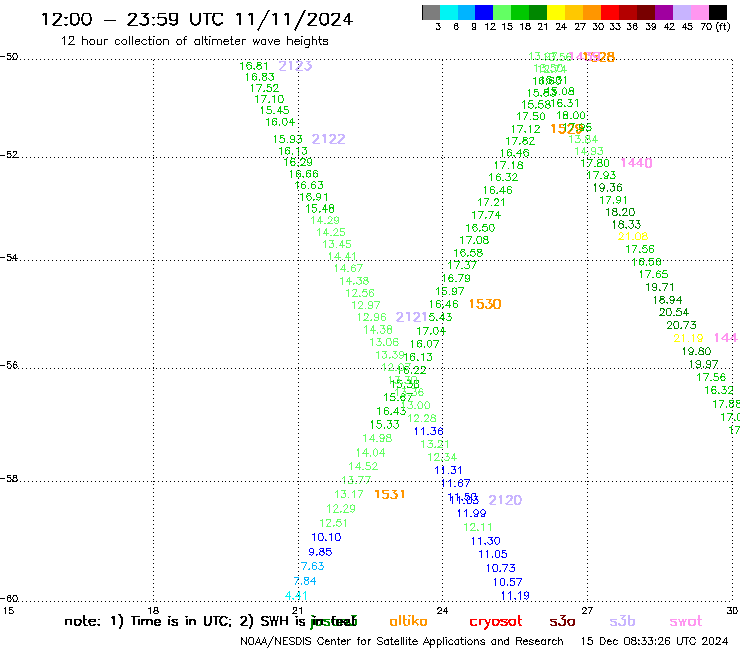Click the gray 3 ft legend swatch
740x650 pixels.
click(x=431, y=12)
